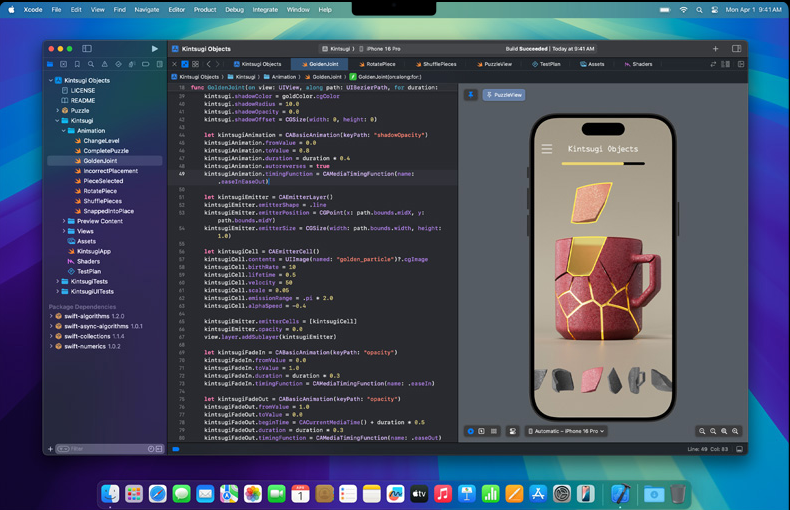Open the Find navigator magnifier icon
The width and height of the screenshot is (790, 510).
(x=91, y=65)
